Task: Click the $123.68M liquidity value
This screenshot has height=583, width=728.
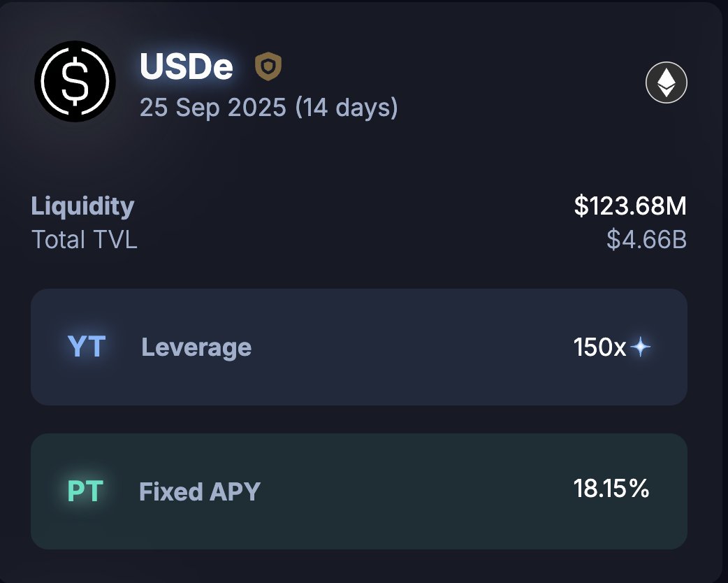Action: [630, 206]
